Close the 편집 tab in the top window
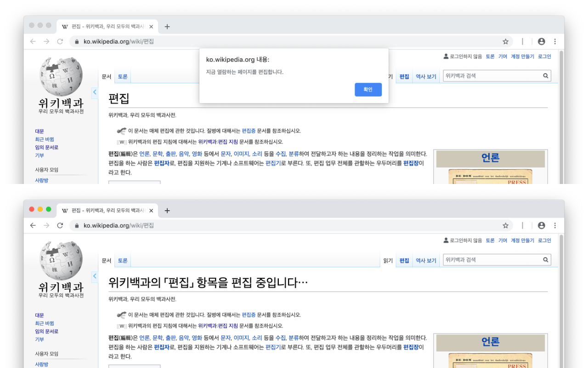The width and height of the screenshot is (588, 368). point(151,27)
